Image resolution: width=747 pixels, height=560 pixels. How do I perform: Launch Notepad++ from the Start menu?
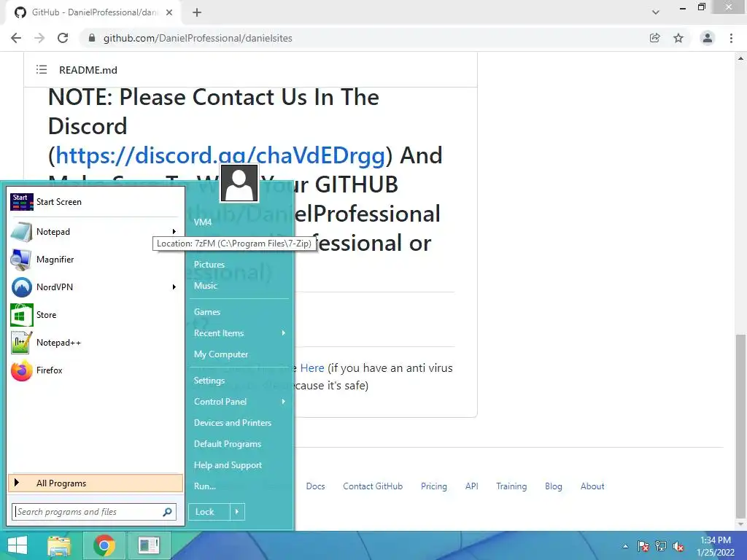click(58, 343)
